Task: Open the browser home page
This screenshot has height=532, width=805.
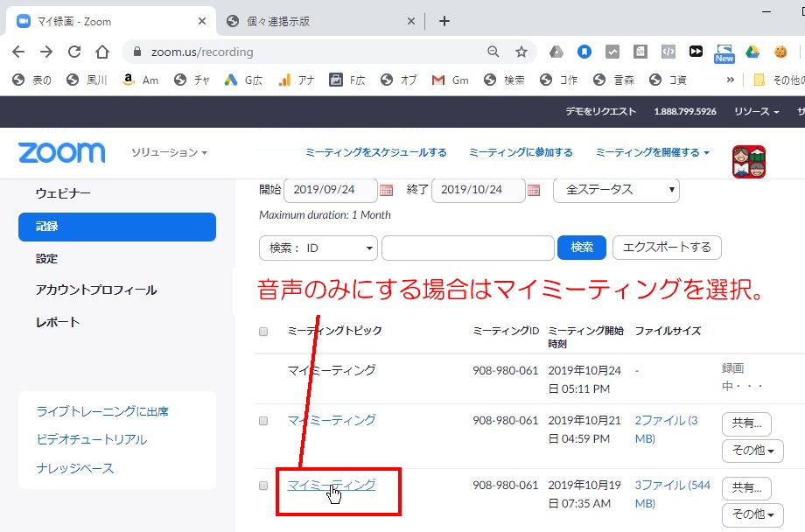Action: [x=102, y=52]
